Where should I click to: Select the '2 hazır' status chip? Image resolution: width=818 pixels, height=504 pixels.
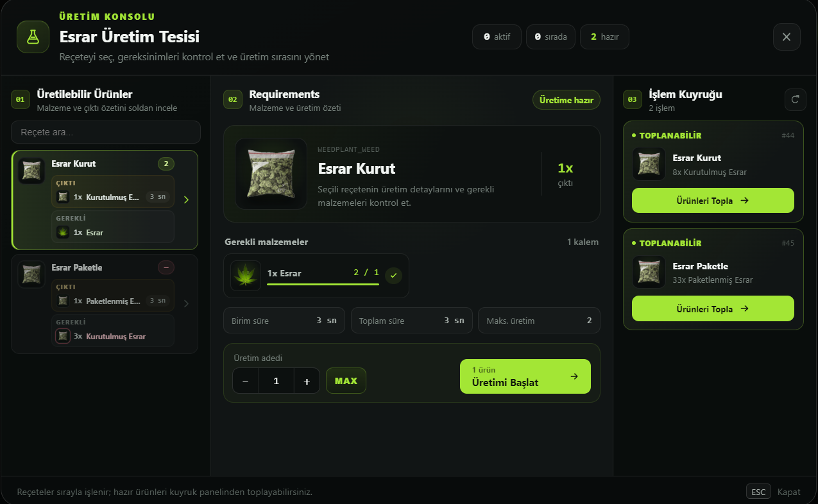604,37
